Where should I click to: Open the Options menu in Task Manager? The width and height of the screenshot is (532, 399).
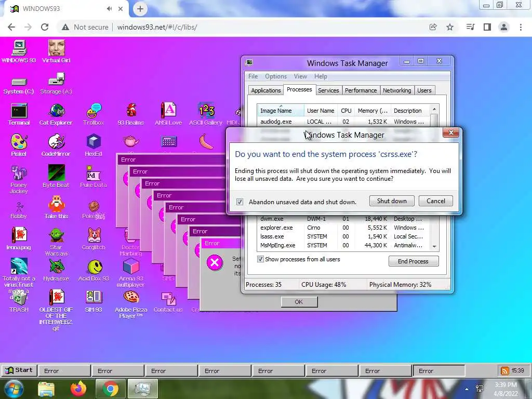pos(275,76)
